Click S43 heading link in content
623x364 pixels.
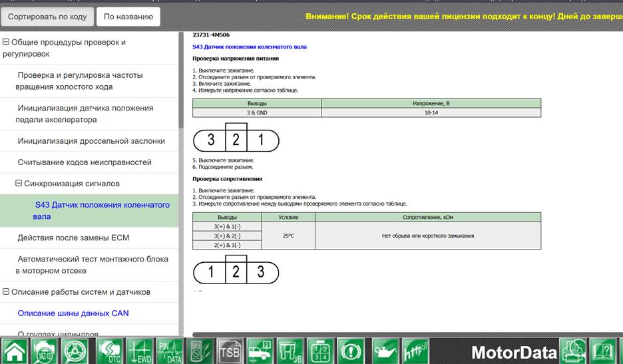[250, 47]
